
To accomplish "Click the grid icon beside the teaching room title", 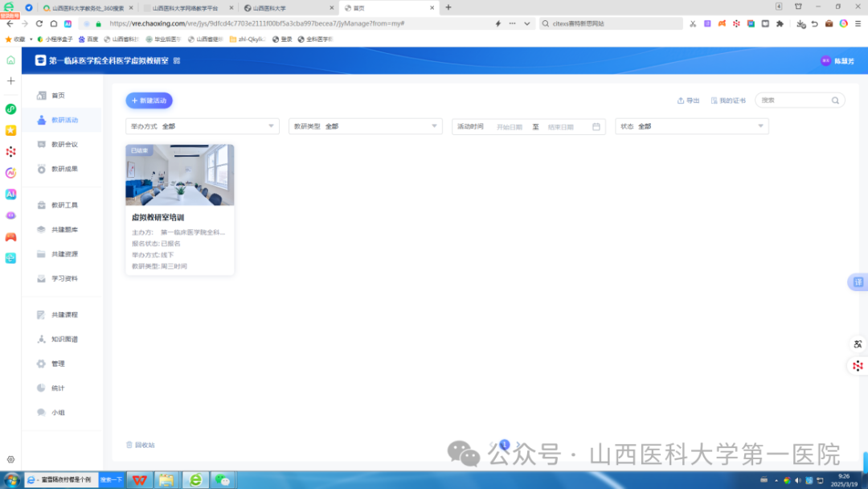I will click(177, 61).
